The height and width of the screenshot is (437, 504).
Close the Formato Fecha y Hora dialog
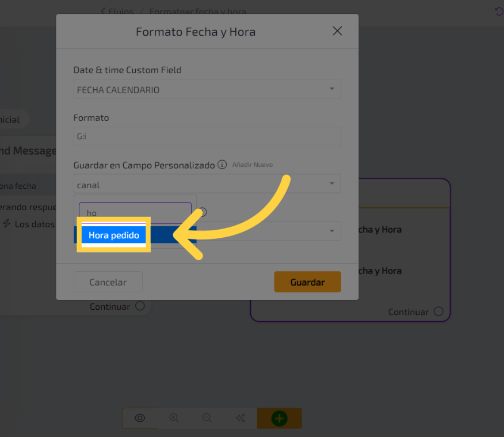coord(337,31)
